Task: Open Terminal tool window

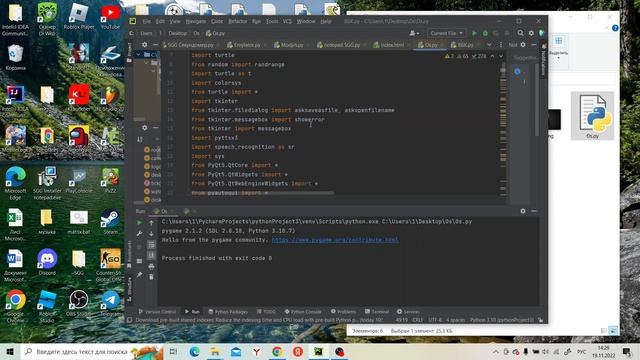Action: coord(377,311)
